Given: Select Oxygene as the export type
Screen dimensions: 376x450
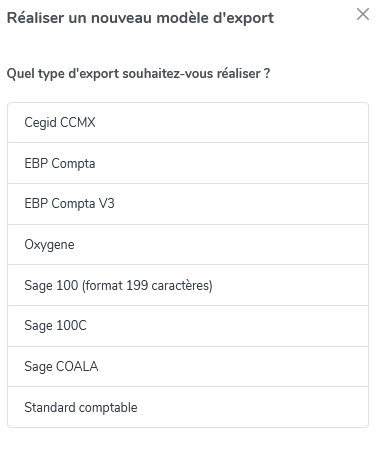Looking at the screenshot, I should coord(188,245).
